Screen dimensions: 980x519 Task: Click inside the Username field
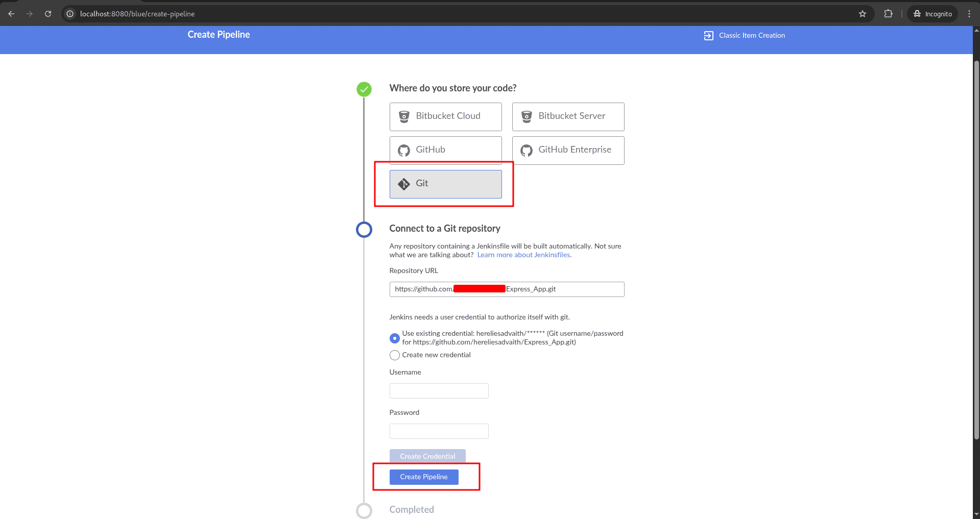[439, 391]
